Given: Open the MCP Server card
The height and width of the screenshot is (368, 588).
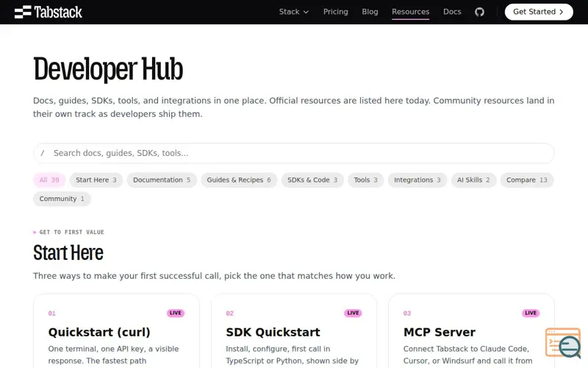Looking at the screenshot, I should [471, 331].
